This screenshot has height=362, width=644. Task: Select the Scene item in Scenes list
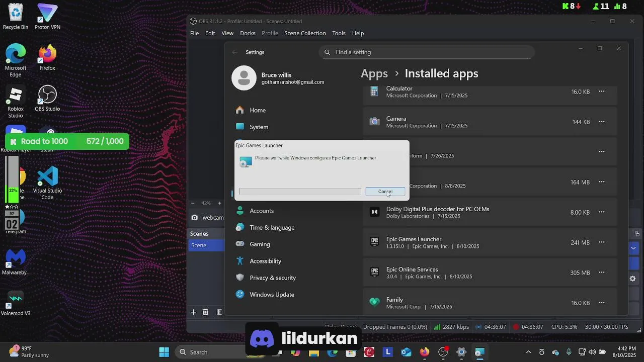pos(207,245)
